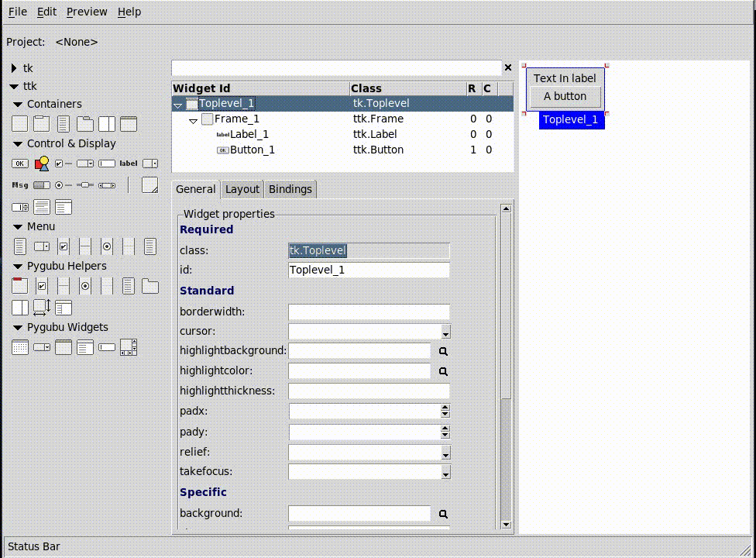Open the cursor property dropdown
Screen dimensions: 756x558
(445, 332)
